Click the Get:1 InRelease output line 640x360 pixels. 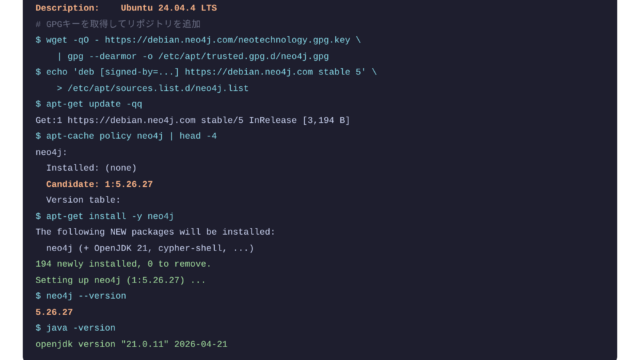(193, 120)
